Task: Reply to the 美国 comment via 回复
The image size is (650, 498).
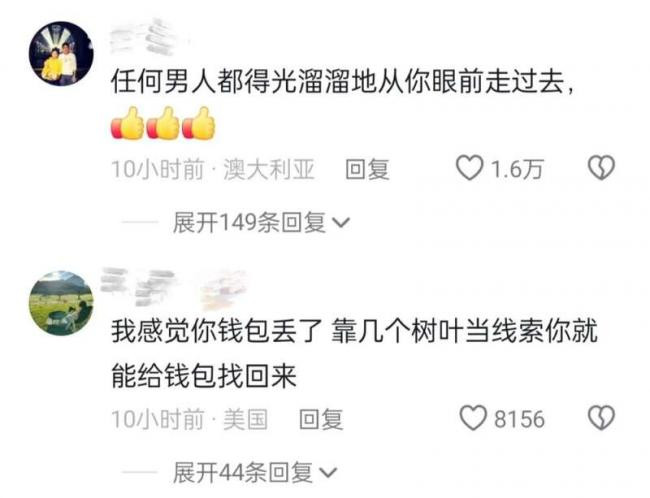Action: point(321,419)
